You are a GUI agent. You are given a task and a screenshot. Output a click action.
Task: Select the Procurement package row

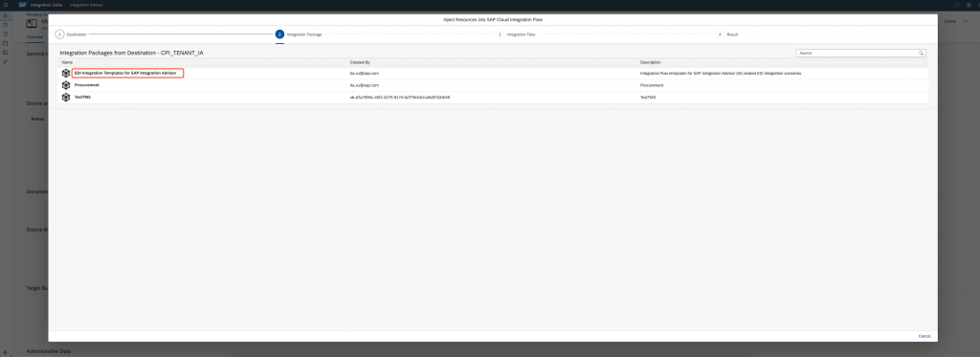[493, 85]
